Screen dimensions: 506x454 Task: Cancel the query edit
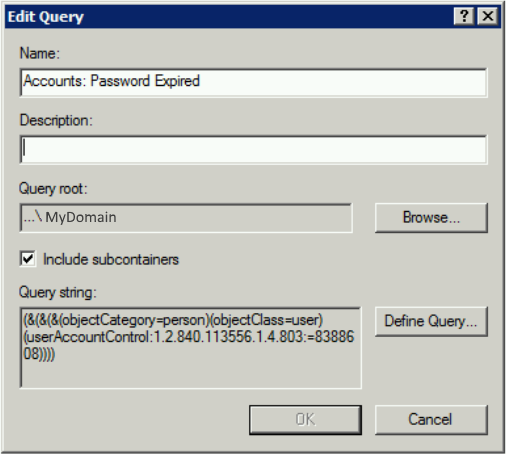tap(431, 420)
